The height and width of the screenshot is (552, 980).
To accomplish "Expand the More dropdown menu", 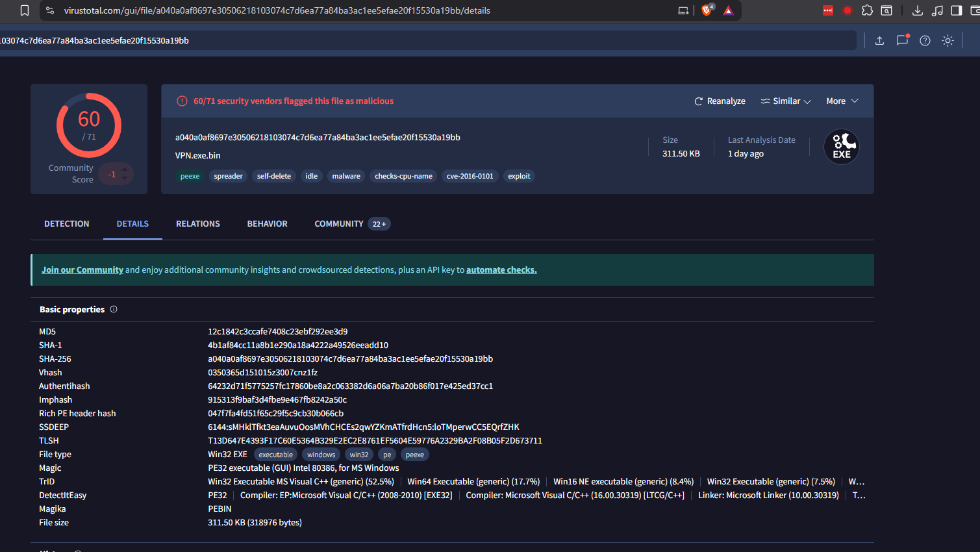I will 842,101.
